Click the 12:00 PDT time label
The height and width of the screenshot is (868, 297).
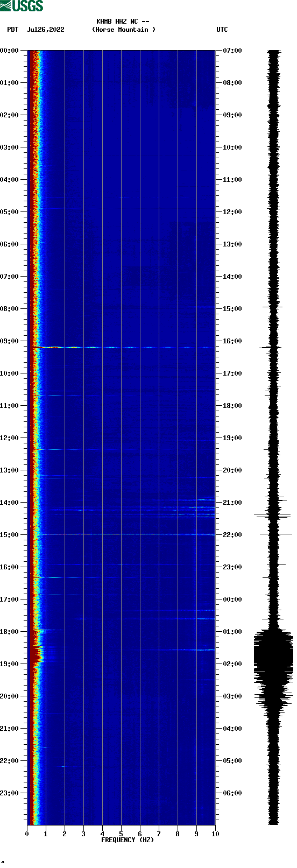(9, 438)
